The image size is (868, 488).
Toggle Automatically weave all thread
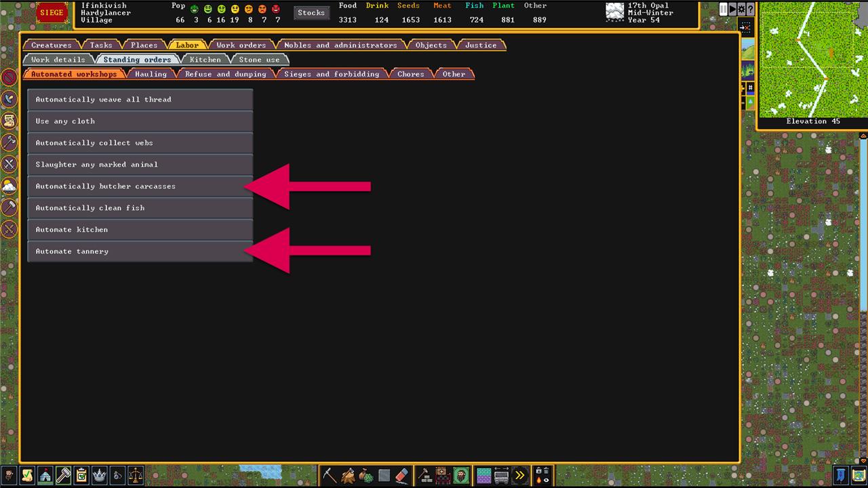140,100
